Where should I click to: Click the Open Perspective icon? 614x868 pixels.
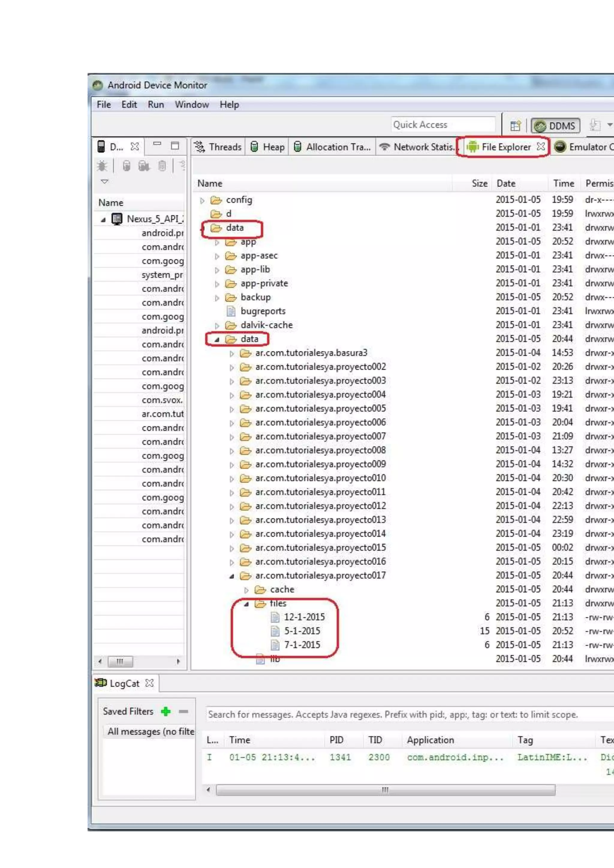tap(515, 126)
